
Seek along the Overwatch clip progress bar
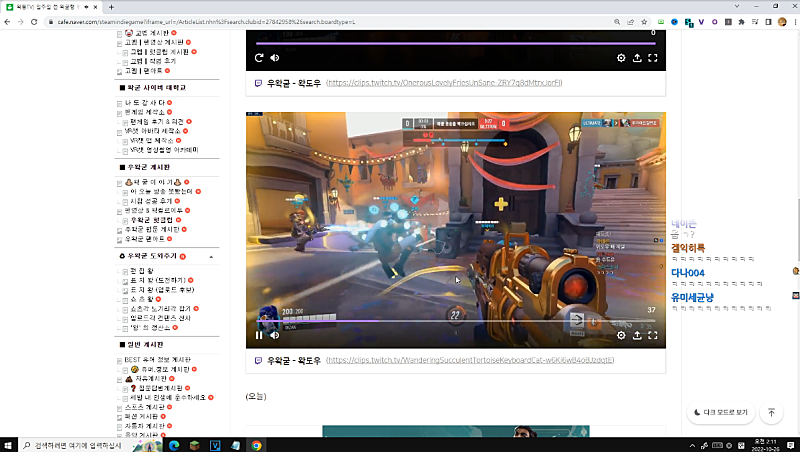456,321
